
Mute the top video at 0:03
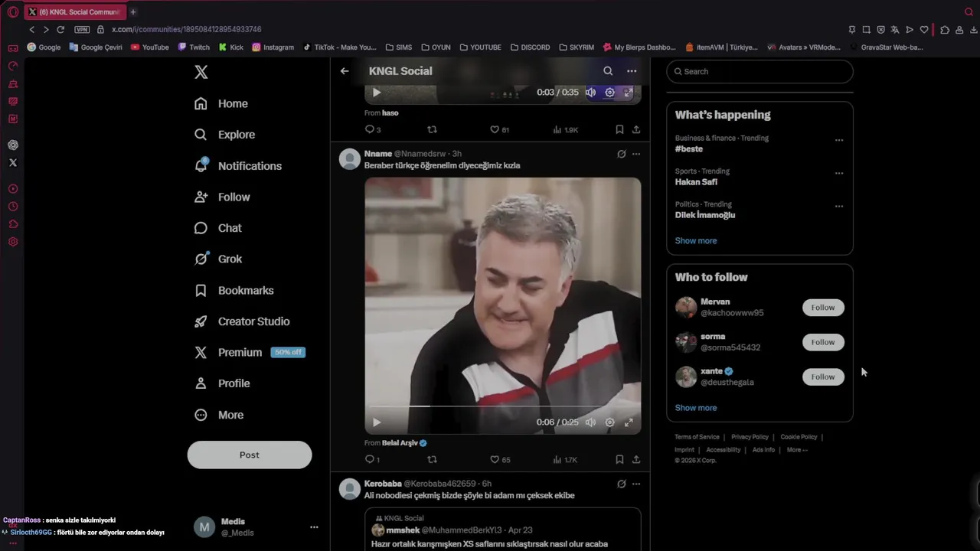(x=590, y=92)
